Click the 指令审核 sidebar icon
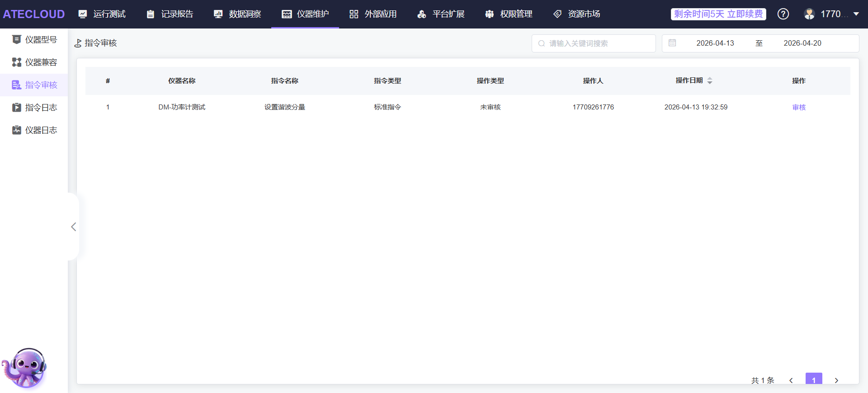 (x=17, y=85)
